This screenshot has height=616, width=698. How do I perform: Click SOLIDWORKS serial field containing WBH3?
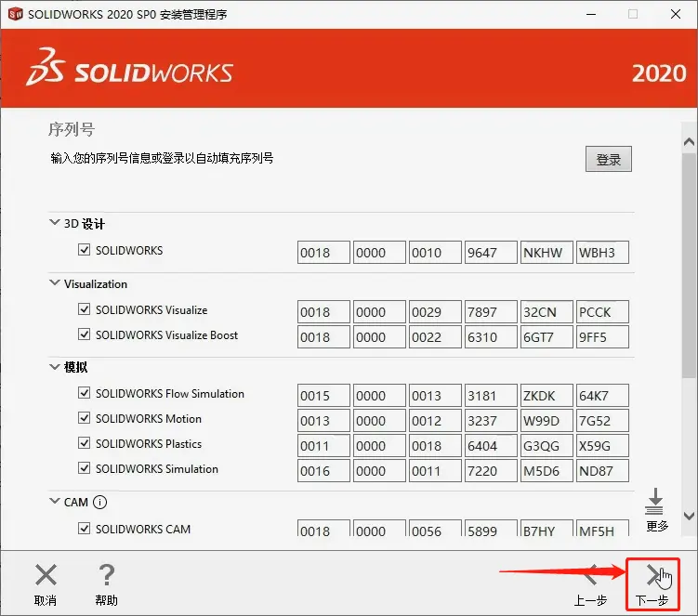[x=603, y=253]
